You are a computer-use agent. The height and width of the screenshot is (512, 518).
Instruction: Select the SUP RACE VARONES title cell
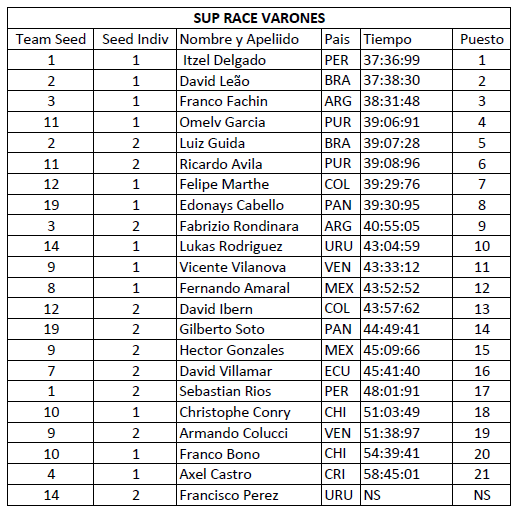(x=259, y=18)
